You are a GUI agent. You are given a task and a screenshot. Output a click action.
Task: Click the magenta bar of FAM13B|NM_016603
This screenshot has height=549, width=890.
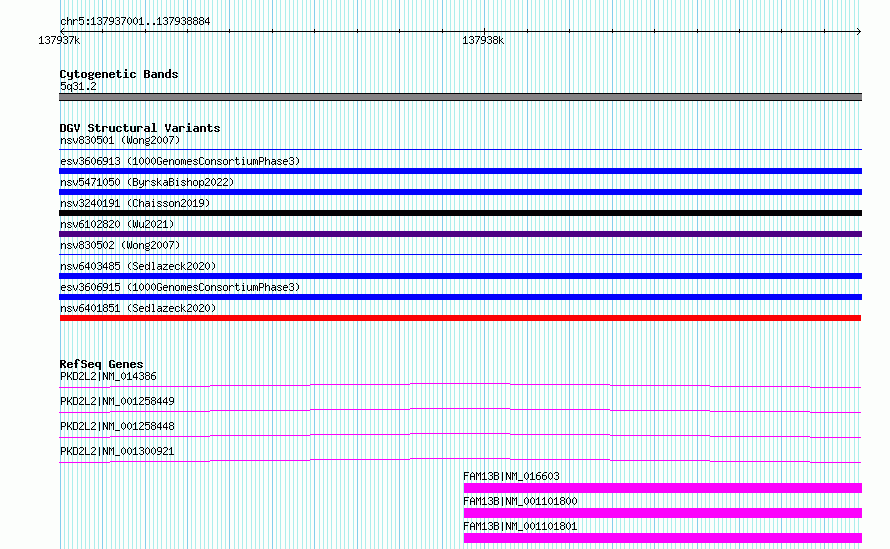pos(662,488)
